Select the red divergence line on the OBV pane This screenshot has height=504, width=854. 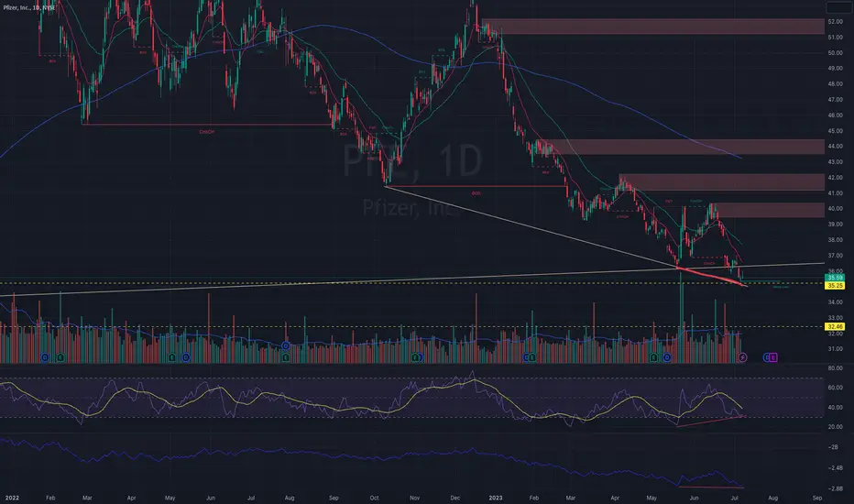[x=711, y=488]
